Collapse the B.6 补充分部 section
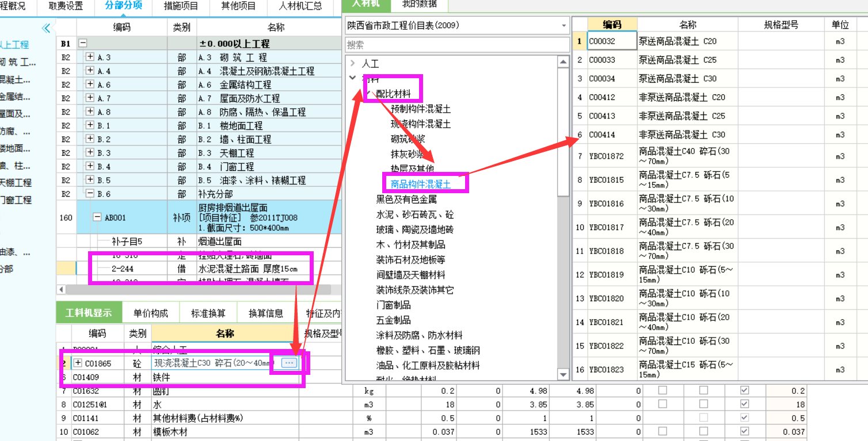This screenshot has width=868, height=441. pos(90,193)
